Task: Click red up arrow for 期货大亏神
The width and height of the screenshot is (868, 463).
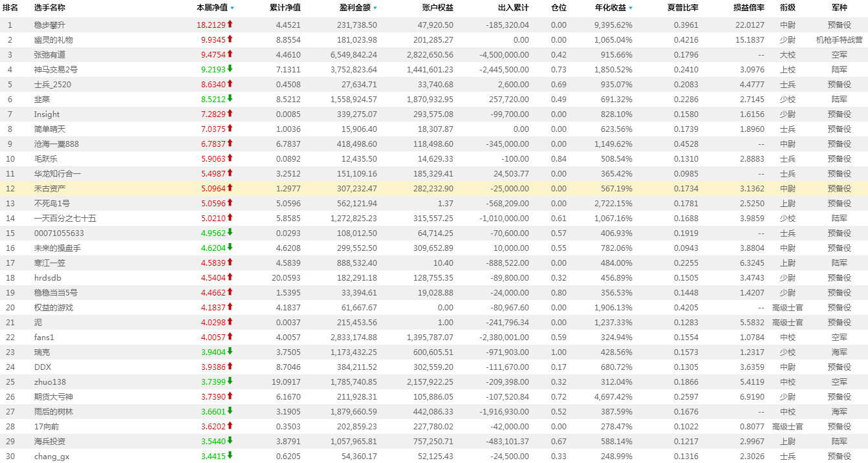Action: 230,396
